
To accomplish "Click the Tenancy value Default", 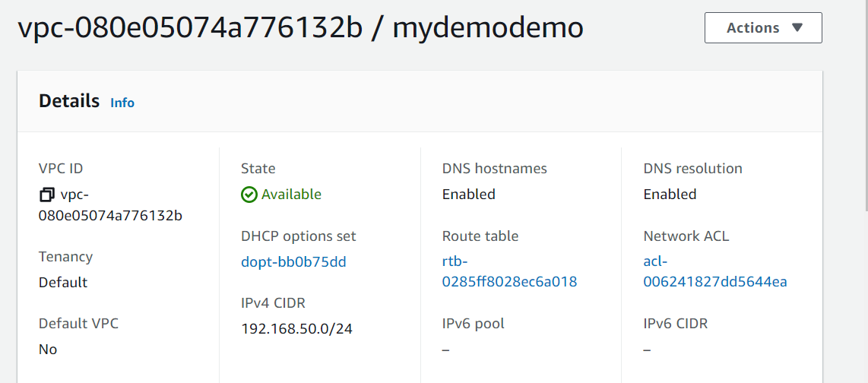I will click(63, 283).
